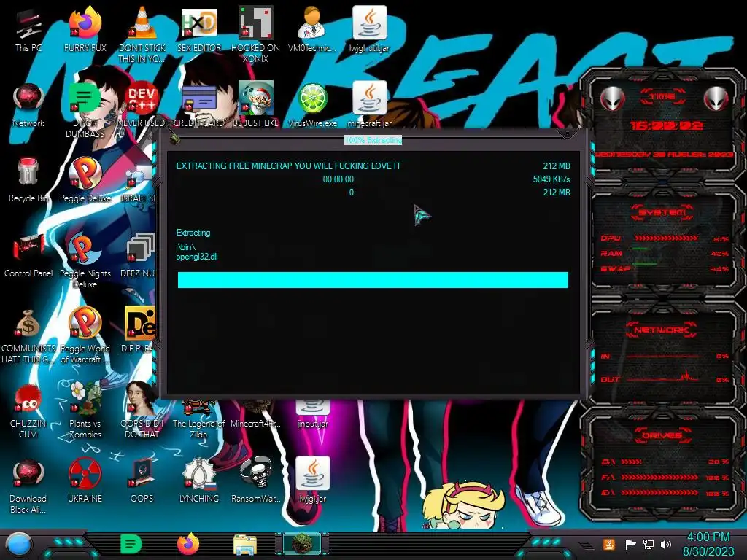Click the C:\ drive bar in DRIVES widget

(632, 462)
